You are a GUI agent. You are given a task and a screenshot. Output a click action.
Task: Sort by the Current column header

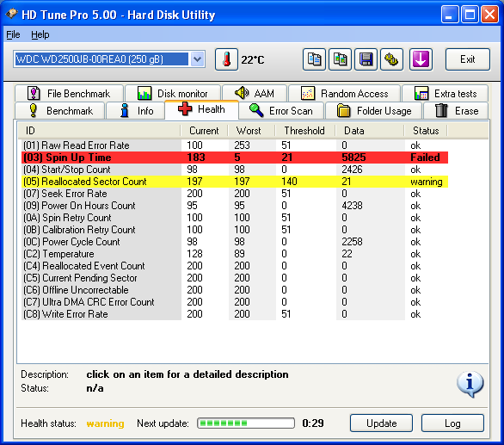point(204,131)
